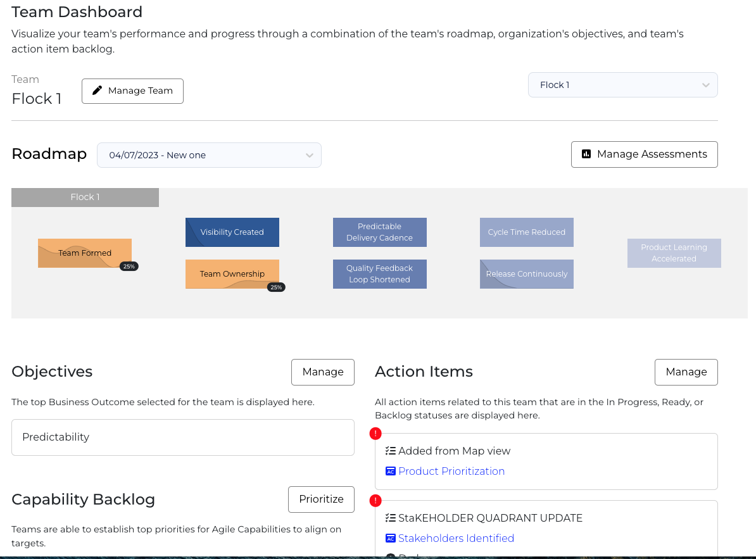Click the pencil icon on Manage Team
The height and width of the screenshot is (559, 756).
coord(97,91)
